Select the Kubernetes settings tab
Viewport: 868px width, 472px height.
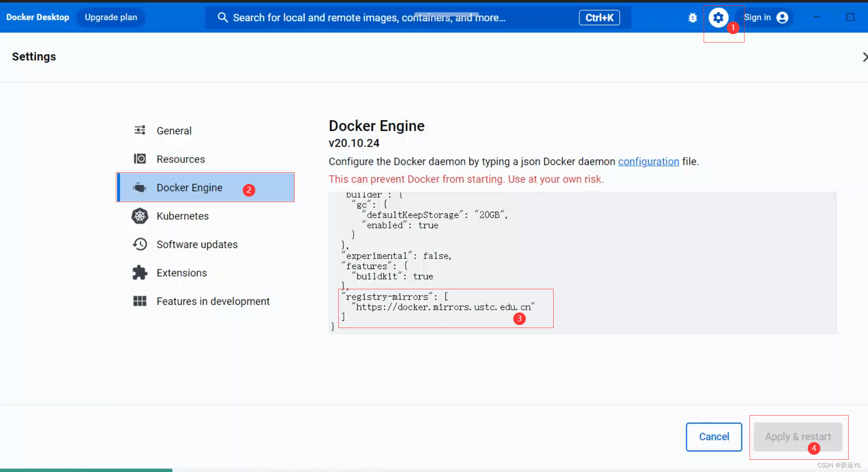[182, 216]
